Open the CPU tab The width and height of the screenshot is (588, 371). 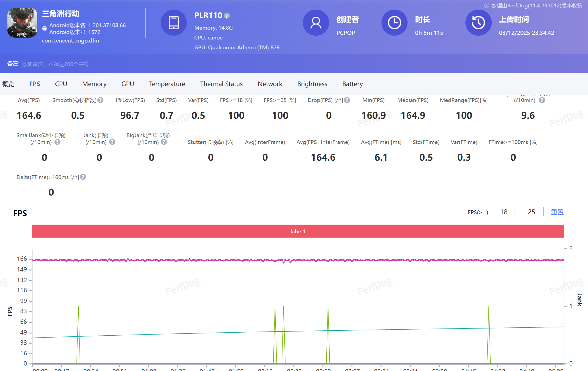point(61,84)
